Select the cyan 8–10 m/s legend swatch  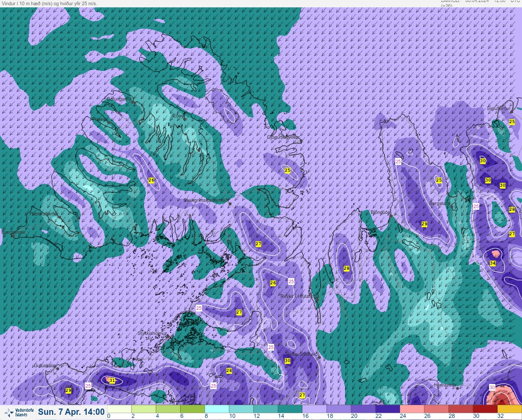[x=217, y=409]
